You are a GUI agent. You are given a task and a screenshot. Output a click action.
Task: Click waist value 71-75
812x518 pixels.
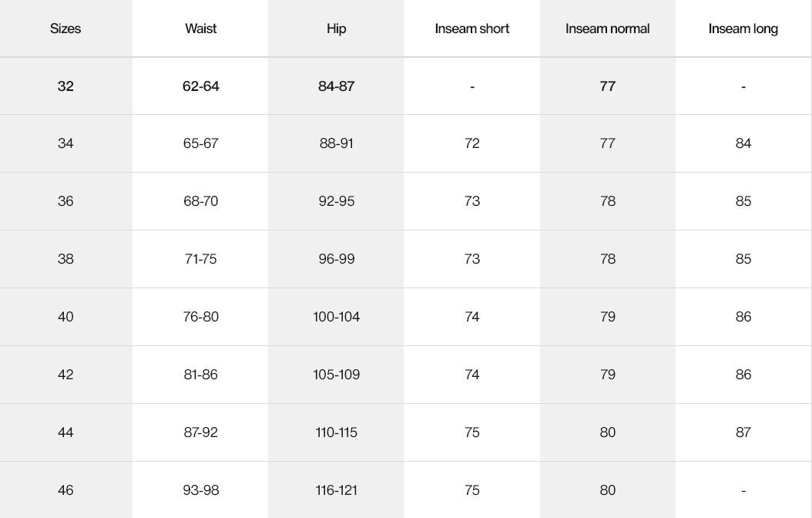[x=200, y=259]
